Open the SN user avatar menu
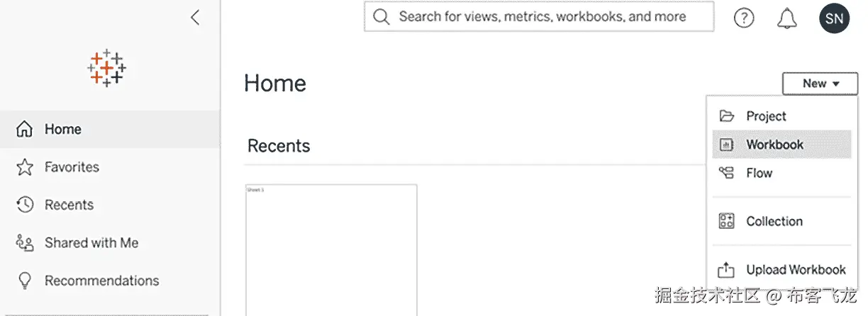Viewport: 868px width, 316px height. 834,18
